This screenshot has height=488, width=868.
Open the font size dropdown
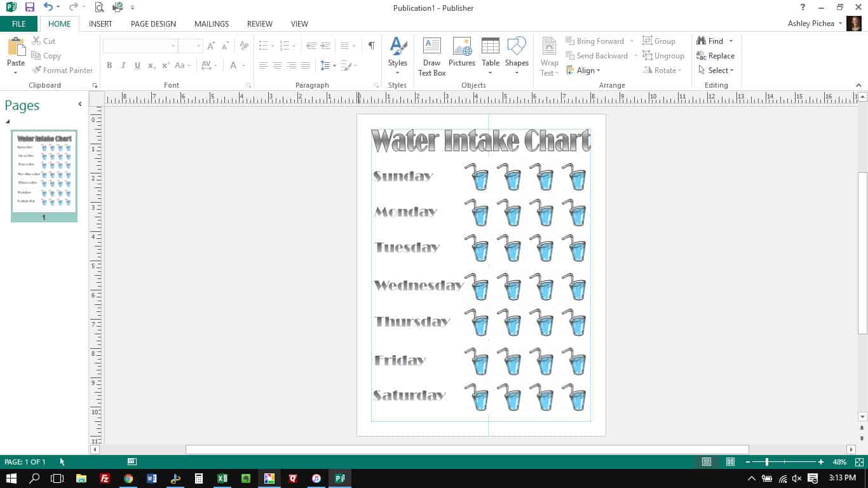click(199, 46)
